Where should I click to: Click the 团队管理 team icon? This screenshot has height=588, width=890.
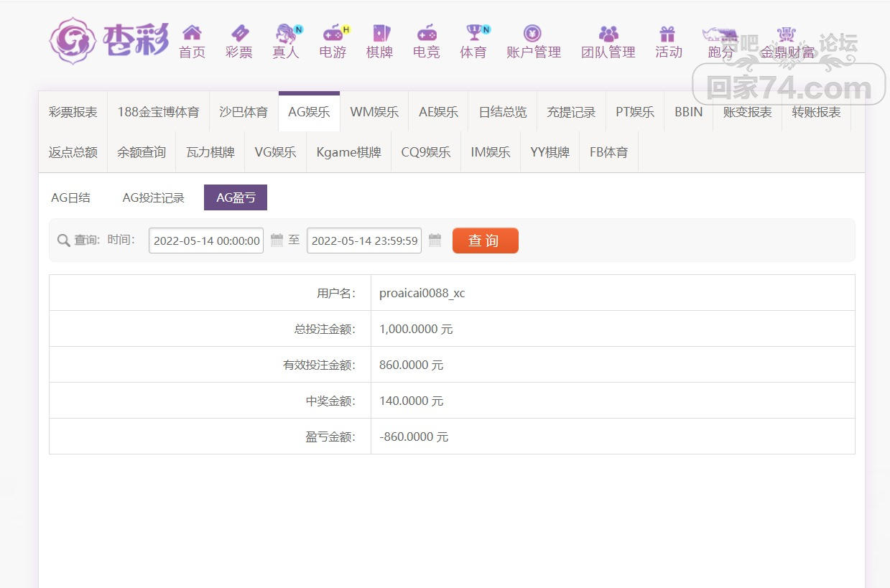point(608,34)
